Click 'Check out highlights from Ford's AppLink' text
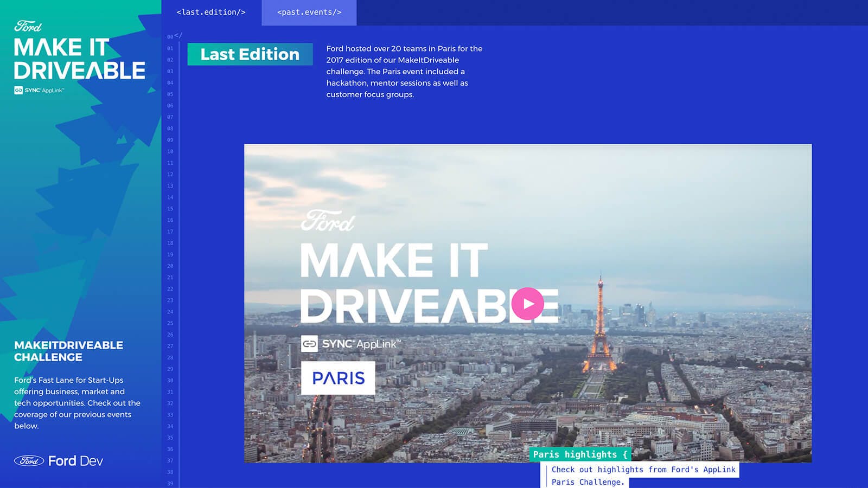Viewport: 868px width, 488px height. tap(643, 470)
